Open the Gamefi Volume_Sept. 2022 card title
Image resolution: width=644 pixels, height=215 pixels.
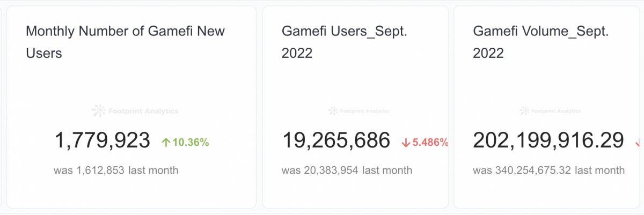coord(541,42)
